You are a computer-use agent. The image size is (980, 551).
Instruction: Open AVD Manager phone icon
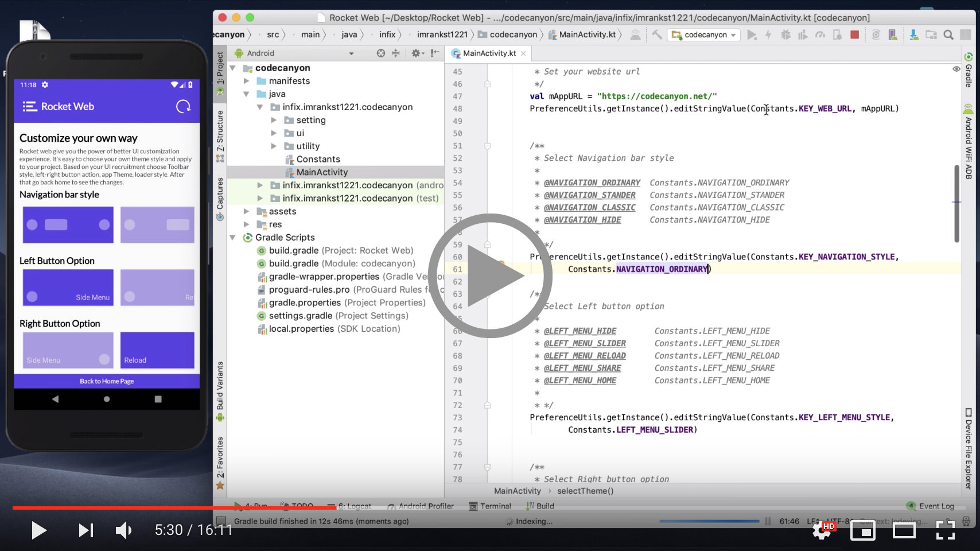click(893, 35)
